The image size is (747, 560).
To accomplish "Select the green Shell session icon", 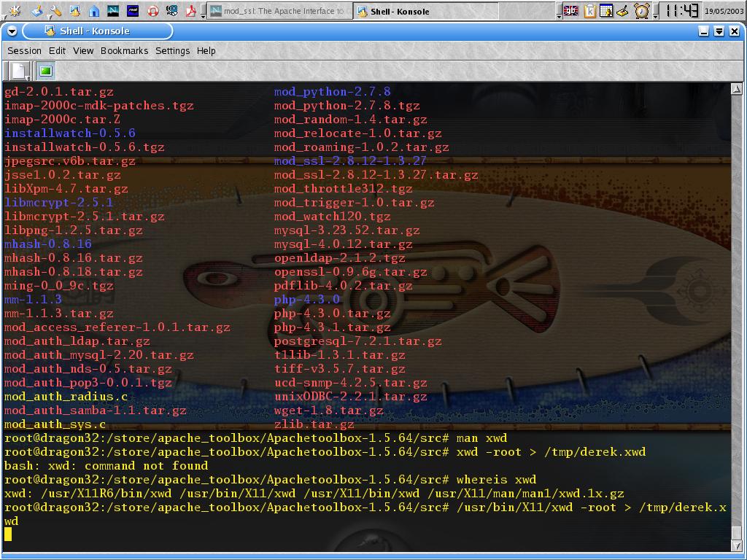I will click(46, 71).
